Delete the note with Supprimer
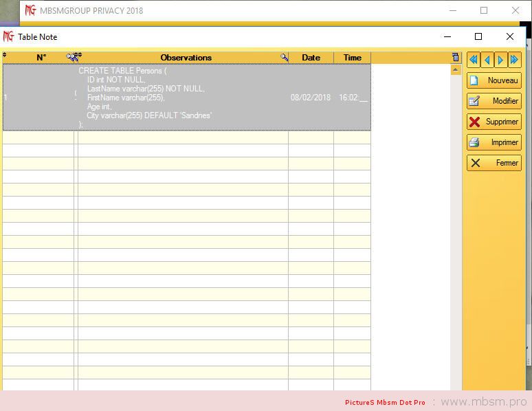 (494, 122)
